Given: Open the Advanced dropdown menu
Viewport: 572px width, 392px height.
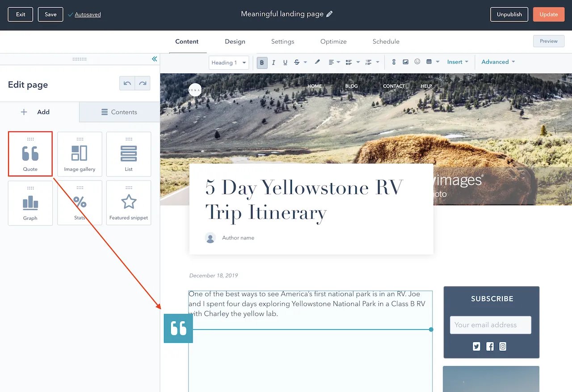Looking at the screenshot, I should [x=498, y=62].
